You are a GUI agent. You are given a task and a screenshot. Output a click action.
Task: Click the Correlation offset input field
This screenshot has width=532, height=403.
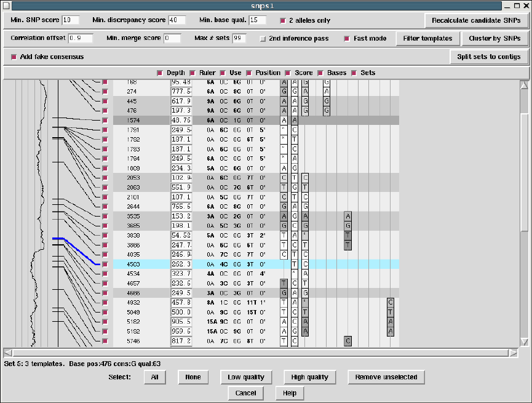(80, 39)
